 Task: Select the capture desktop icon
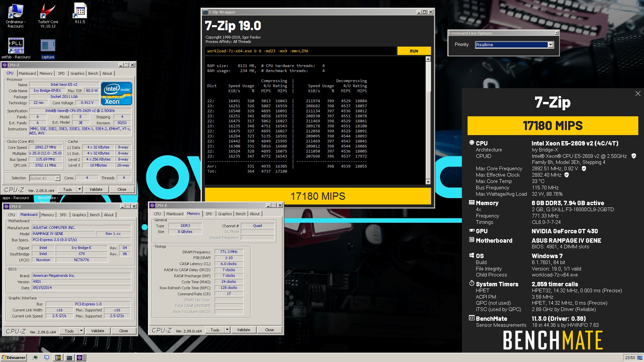coord(48,49)
